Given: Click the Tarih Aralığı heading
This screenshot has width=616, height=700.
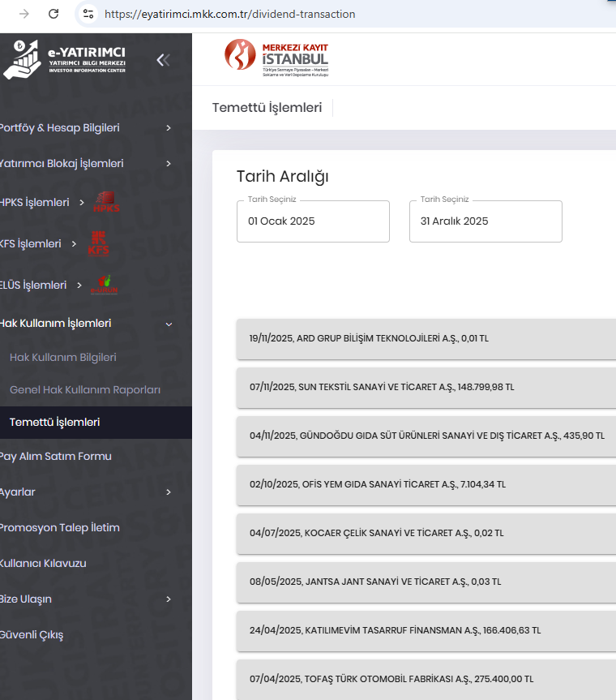Looking at the screenshot, I should click(282, 177).
